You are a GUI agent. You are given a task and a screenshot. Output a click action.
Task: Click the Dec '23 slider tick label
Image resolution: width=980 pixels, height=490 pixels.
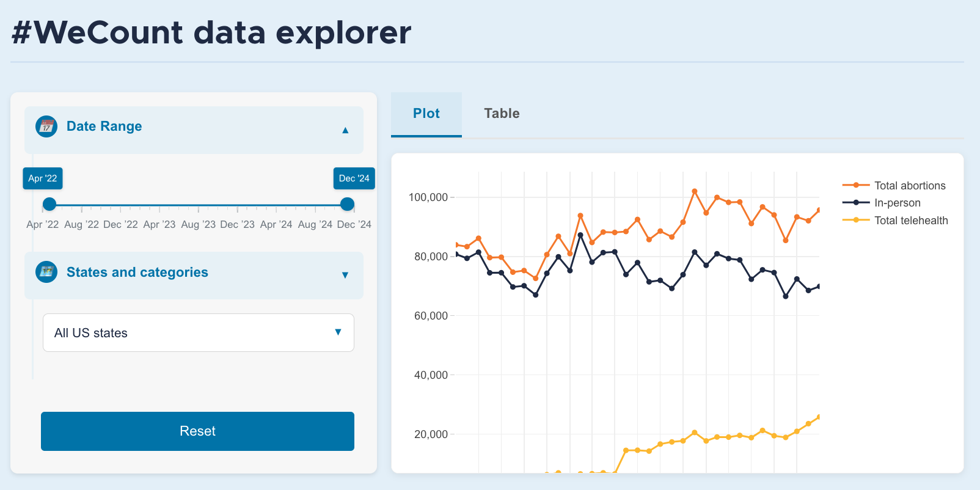pyautogui.click(x=237, y=225)
